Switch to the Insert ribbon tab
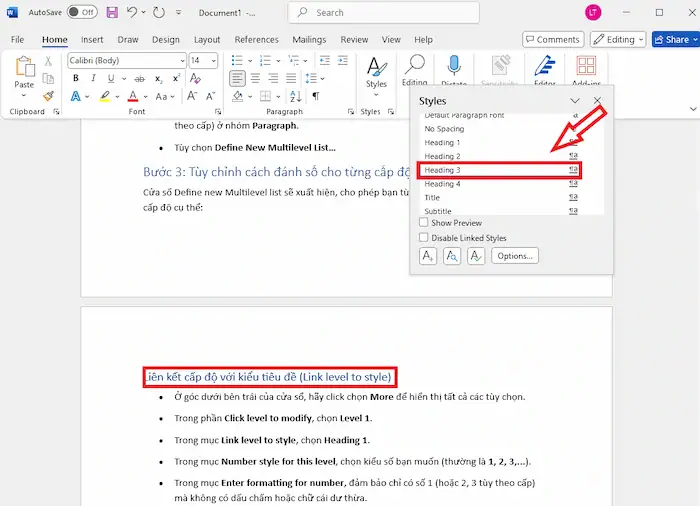Viewport: 700px width, 506px height. [92, 40]
